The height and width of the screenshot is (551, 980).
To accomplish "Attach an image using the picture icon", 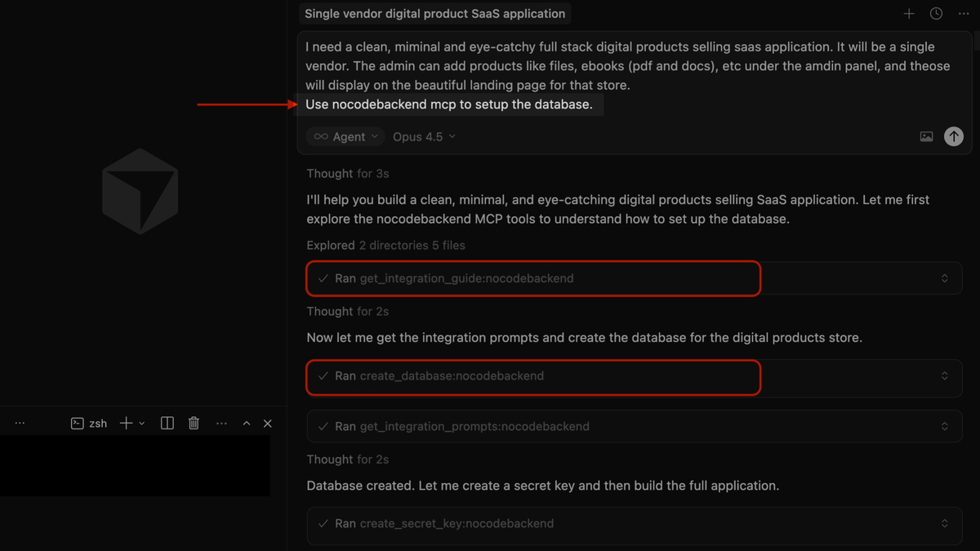I will point(926,136).
